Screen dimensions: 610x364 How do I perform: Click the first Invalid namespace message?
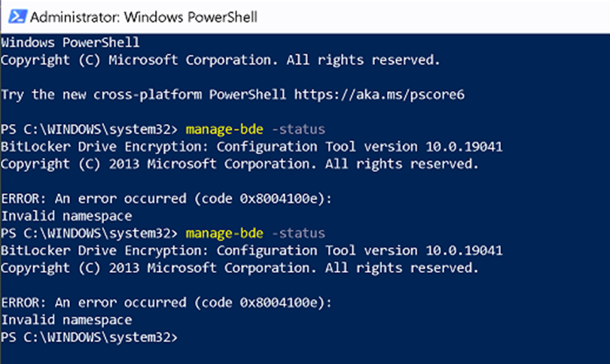pos(66,217)
